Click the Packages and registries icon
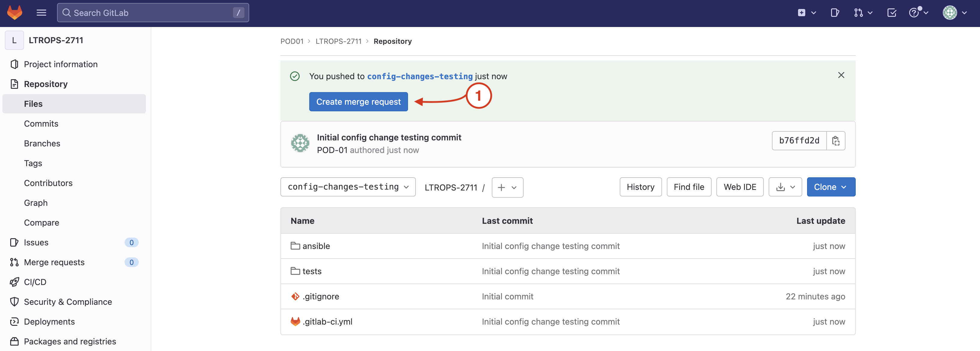980x351 pixels. [14, 341]
